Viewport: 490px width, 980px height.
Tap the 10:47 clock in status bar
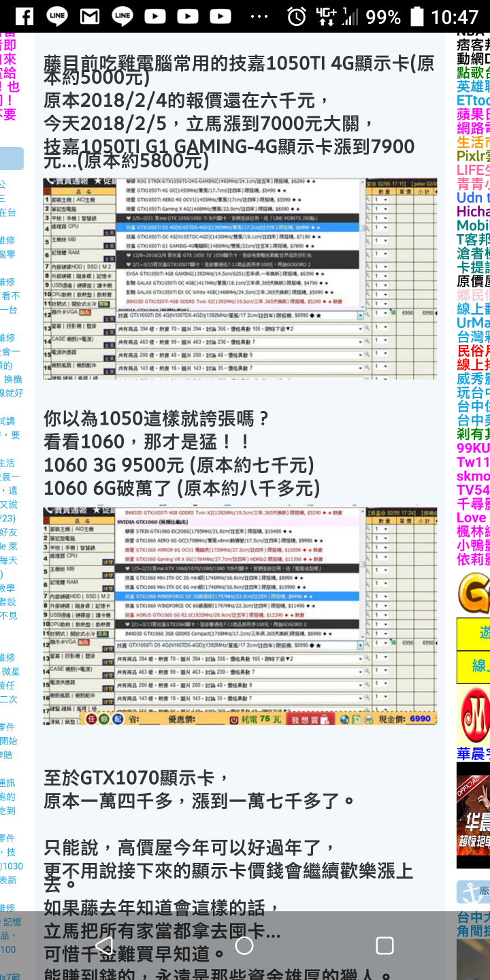point(455,16)
